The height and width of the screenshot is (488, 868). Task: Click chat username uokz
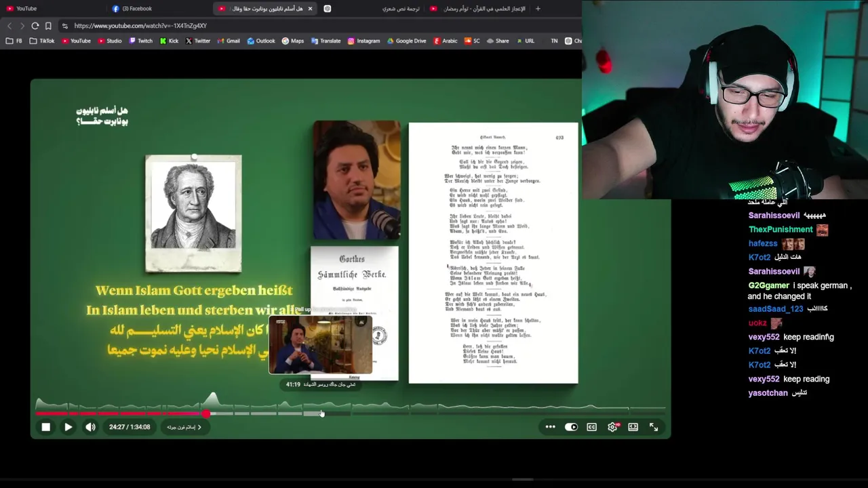pos(757,323)
